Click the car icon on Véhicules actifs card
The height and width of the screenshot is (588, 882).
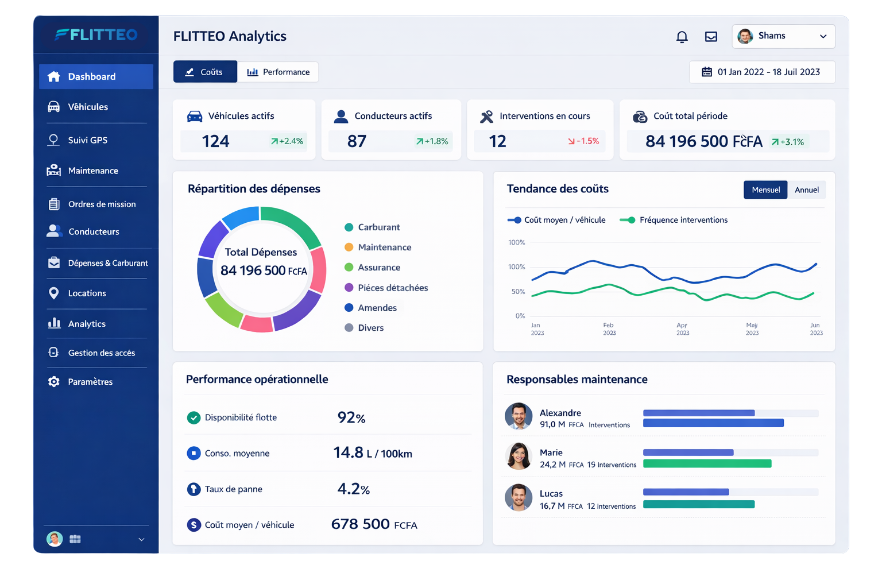pyautogui.click(x=195, y=117)
